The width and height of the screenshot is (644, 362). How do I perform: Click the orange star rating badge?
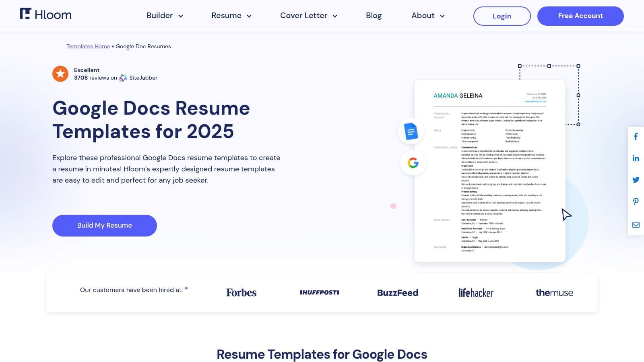pos(60,74)
